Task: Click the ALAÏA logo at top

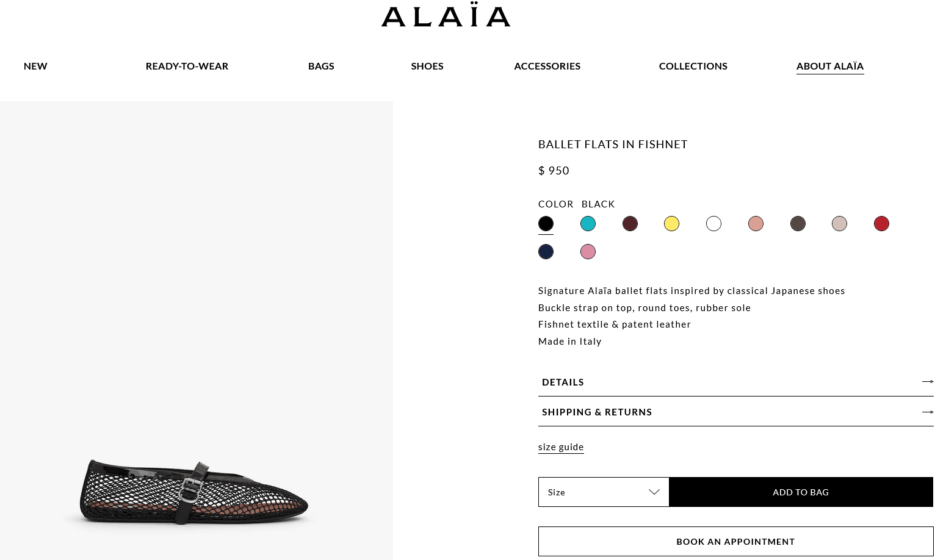Action: click(446, 16)
